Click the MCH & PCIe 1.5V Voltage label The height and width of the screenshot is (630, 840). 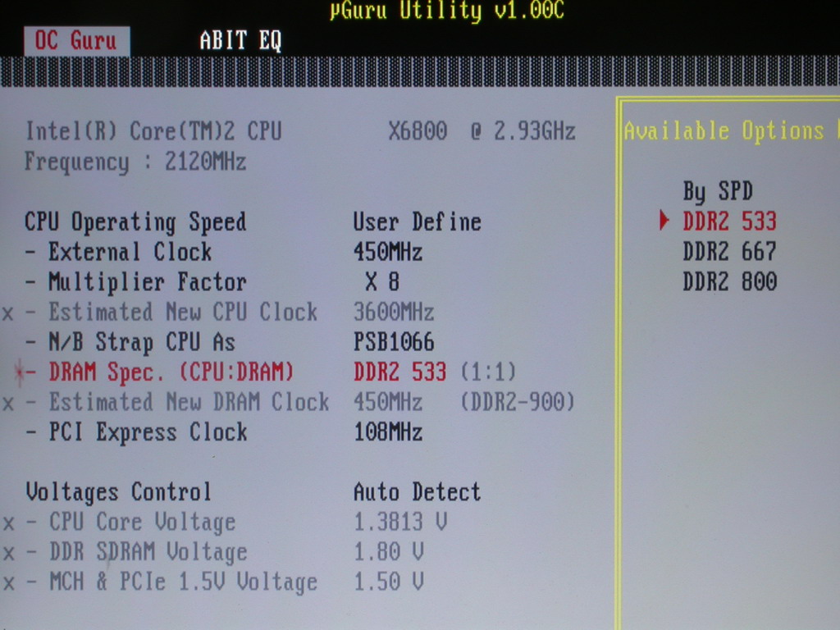tap(183, 582)
